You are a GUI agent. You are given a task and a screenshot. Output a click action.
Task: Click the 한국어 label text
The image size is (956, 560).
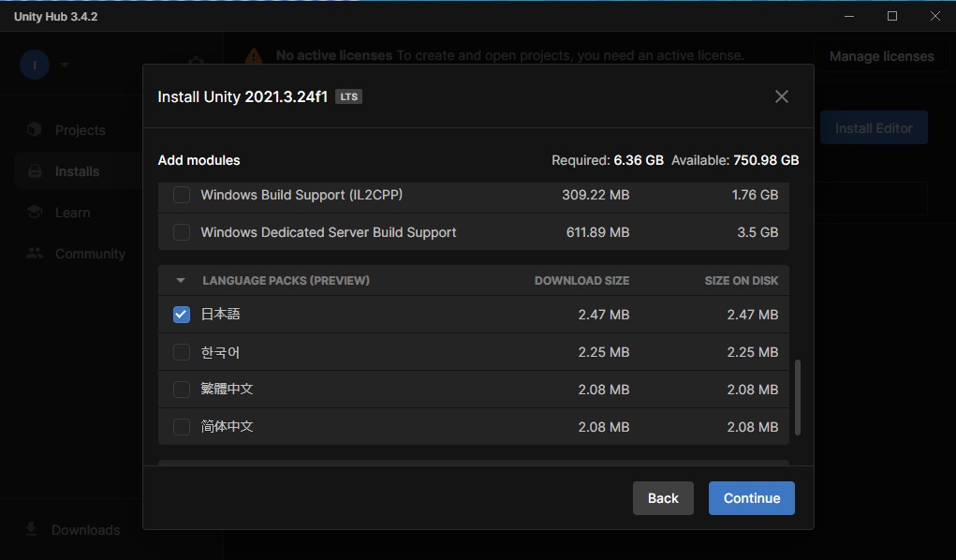pyautogui.click(x=220, y=352)
